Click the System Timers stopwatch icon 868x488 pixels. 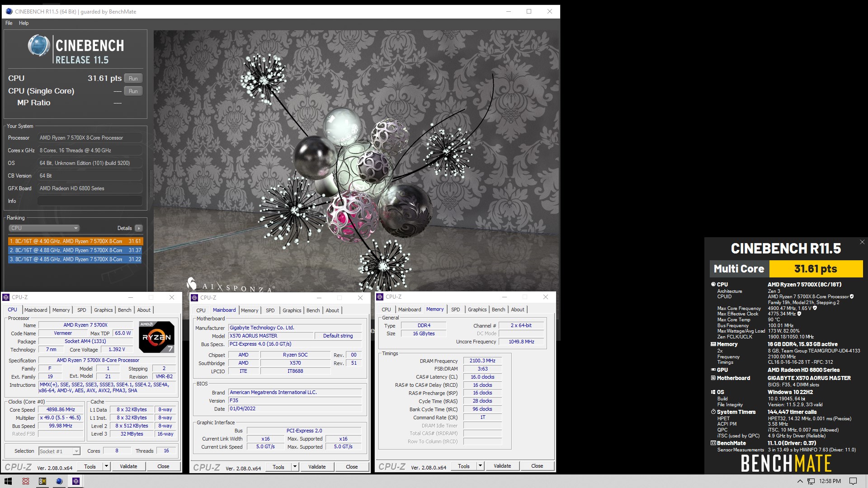713,412
